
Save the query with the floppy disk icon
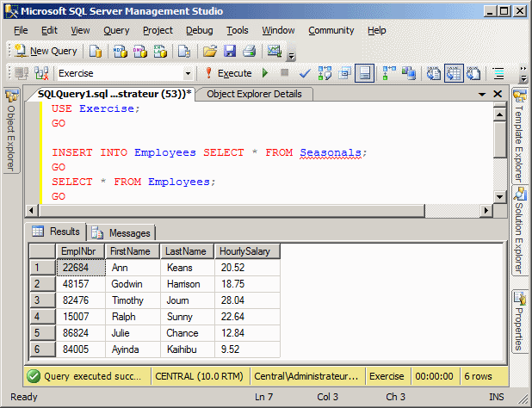click(x=230, y=51)
